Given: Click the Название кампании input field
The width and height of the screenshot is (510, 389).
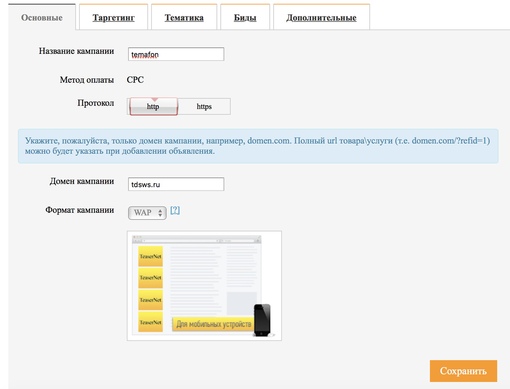Looking at the screenshot, I should [x=176, y=54].
